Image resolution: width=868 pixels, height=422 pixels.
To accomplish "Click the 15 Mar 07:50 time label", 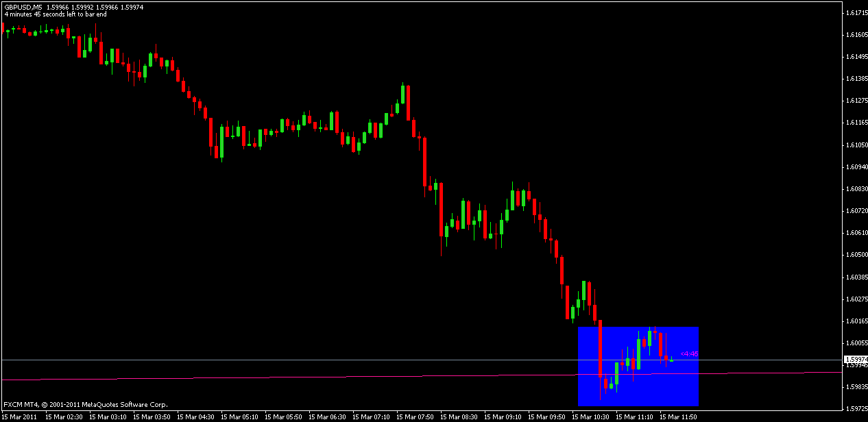I will pyautogui.click(x=414, y=417).
